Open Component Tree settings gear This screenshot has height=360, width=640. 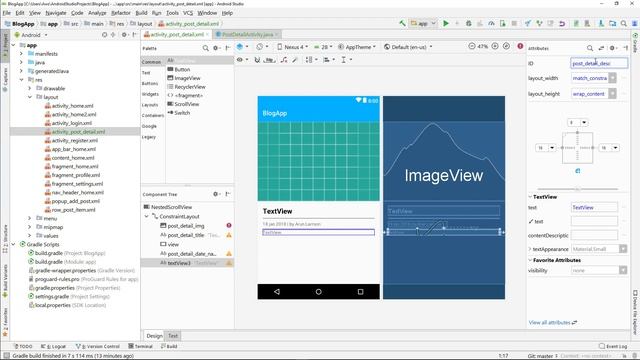click(216, 194)
